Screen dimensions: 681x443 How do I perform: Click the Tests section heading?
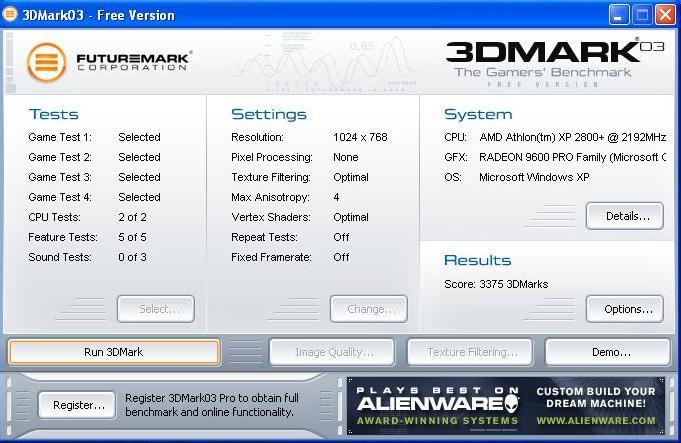pos(53,114)
